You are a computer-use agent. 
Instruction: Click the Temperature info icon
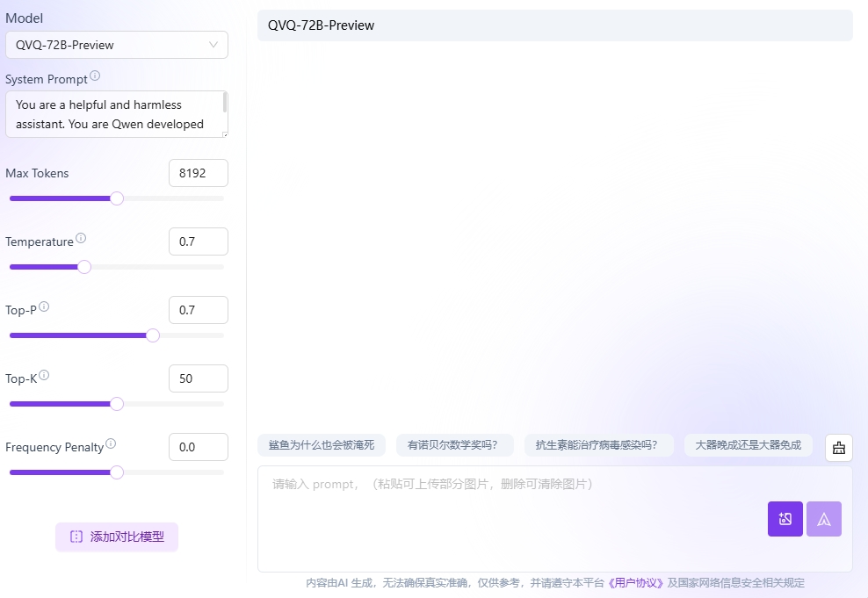81,239
